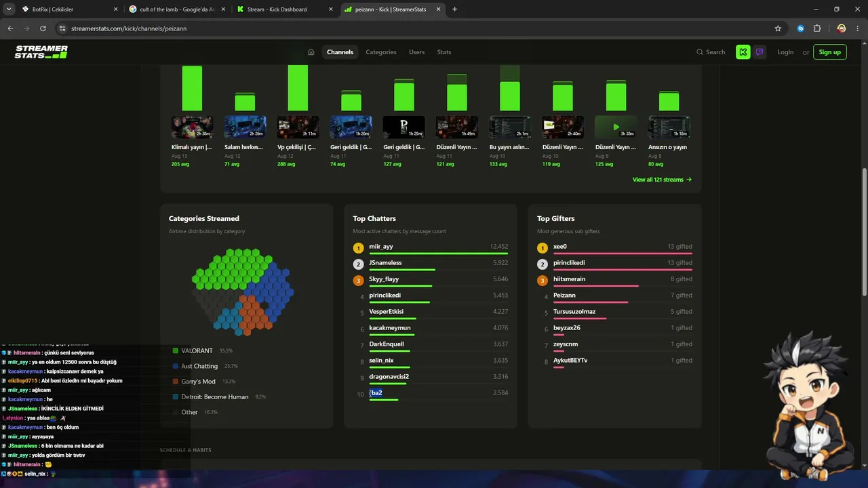Open the home icon in navigation
Screen dimensions: 868x488
point(311,52)
